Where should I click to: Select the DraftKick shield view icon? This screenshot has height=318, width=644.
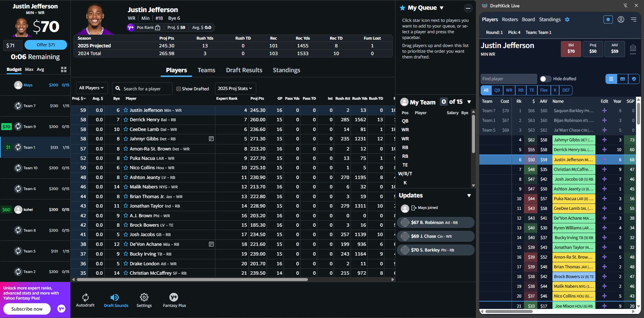[x=634, y=79]
